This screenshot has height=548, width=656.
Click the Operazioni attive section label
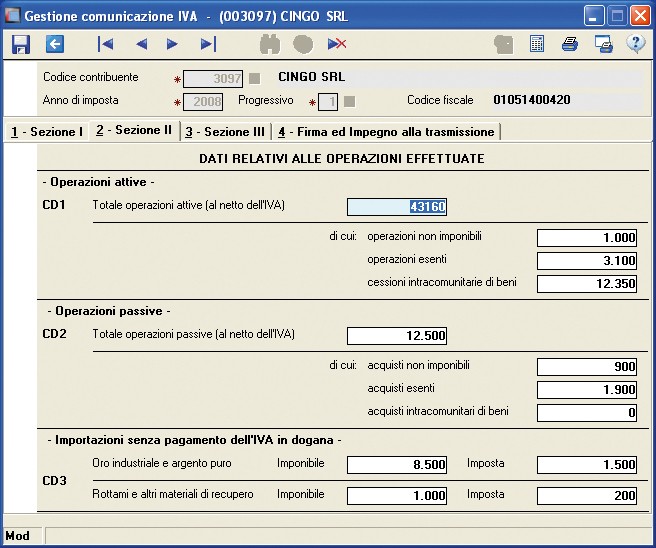pyautogui.click(x=98, y=182)
